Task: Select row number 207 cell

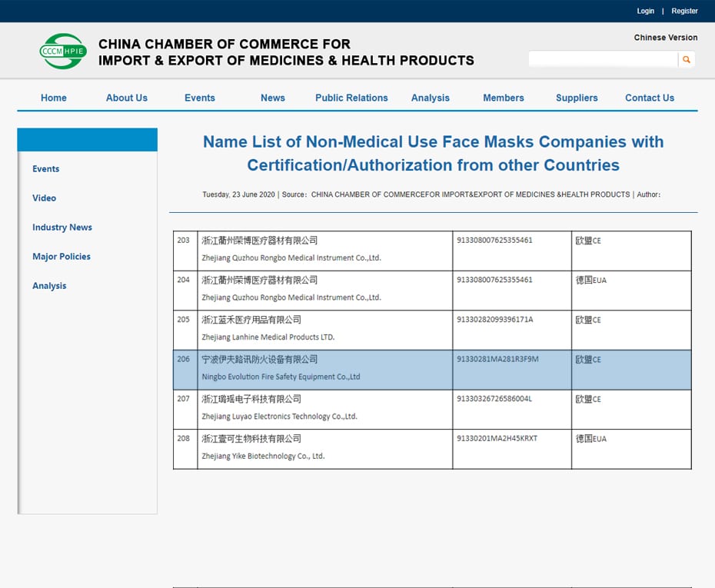Action: (x=185, y=410)
